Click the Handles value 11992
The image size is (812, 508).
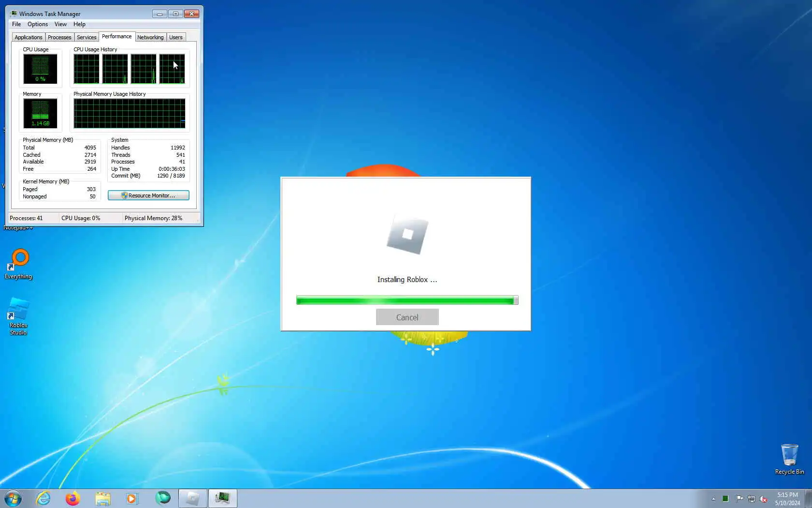pos(177,148)
